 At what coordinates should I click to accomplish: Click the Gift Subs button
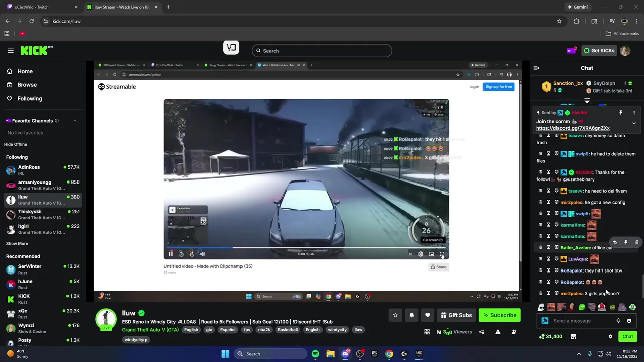pyautogui.click(x=456, y=315)
